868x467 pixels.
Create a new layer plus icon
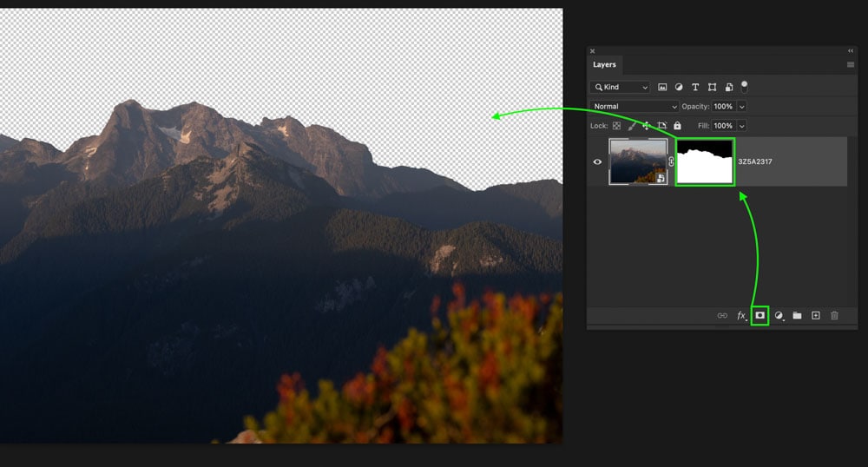pos(815,315)
